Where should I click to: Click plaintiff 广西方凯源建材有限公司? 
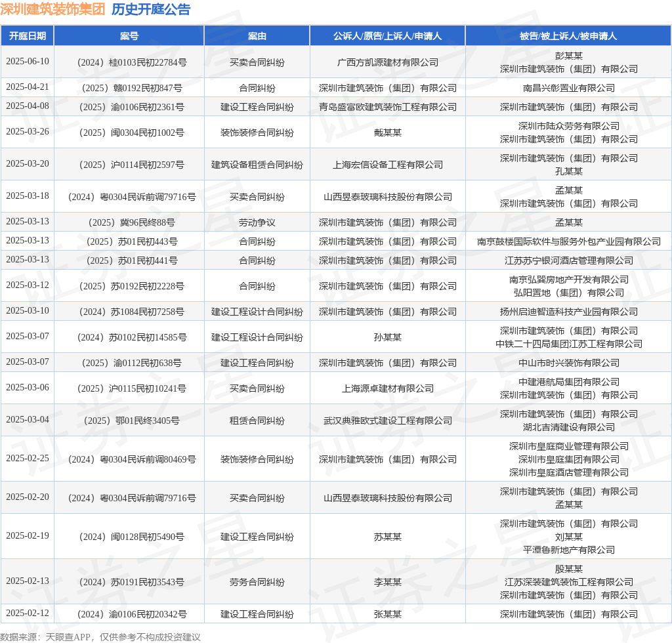387,62
